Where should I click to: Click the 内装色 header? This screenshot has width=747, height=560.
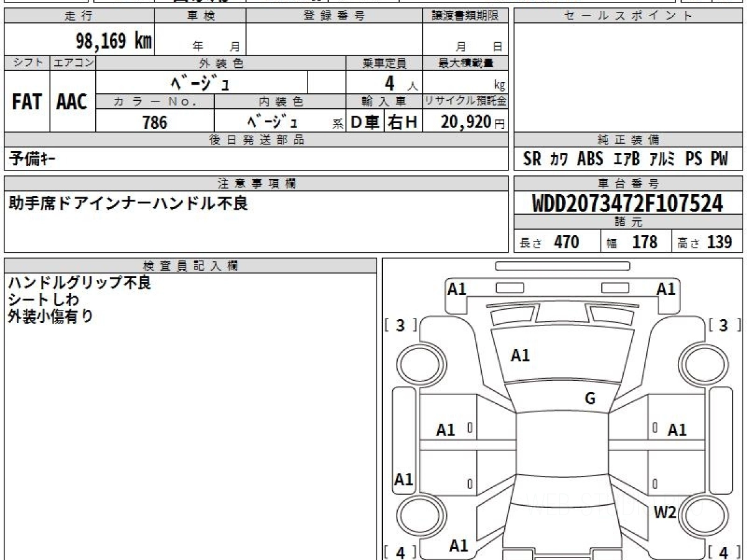tap(280, 101)
